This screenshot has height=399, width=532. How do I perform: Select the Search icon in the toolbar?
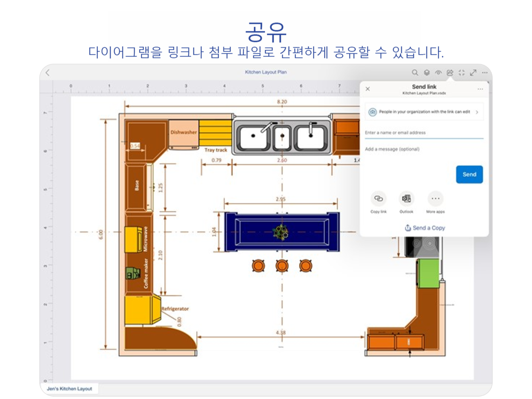point(414,72)
